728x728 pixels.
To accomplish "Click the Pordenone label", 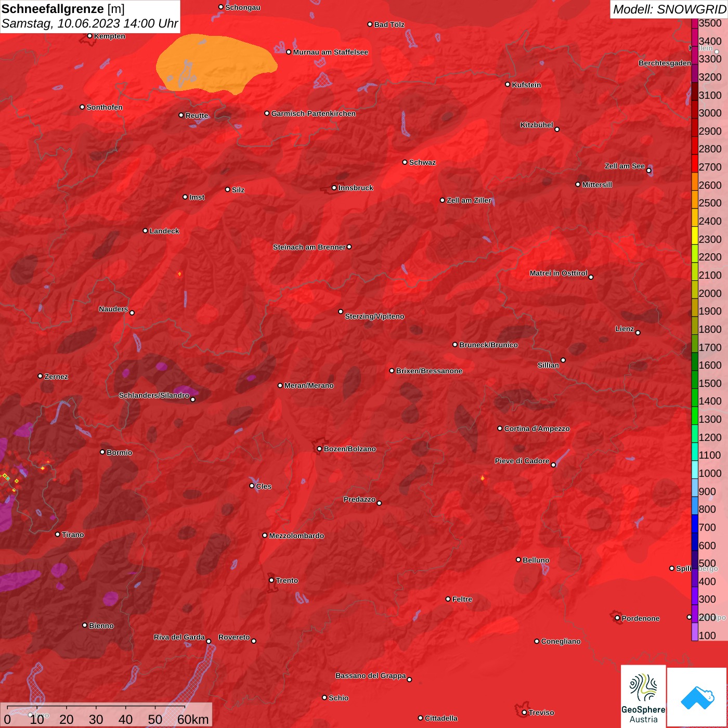I will pyautogui.click(x=641, y=618).
